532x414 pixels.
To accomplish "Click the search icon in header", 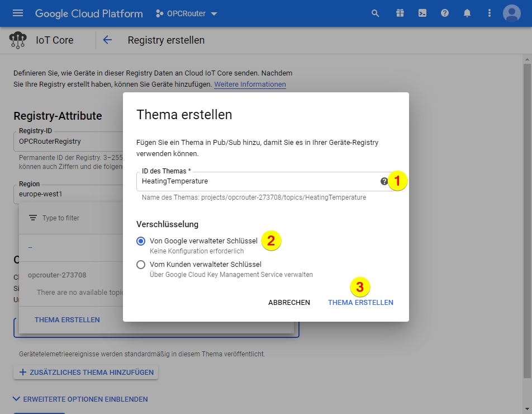I will [376, 13].
